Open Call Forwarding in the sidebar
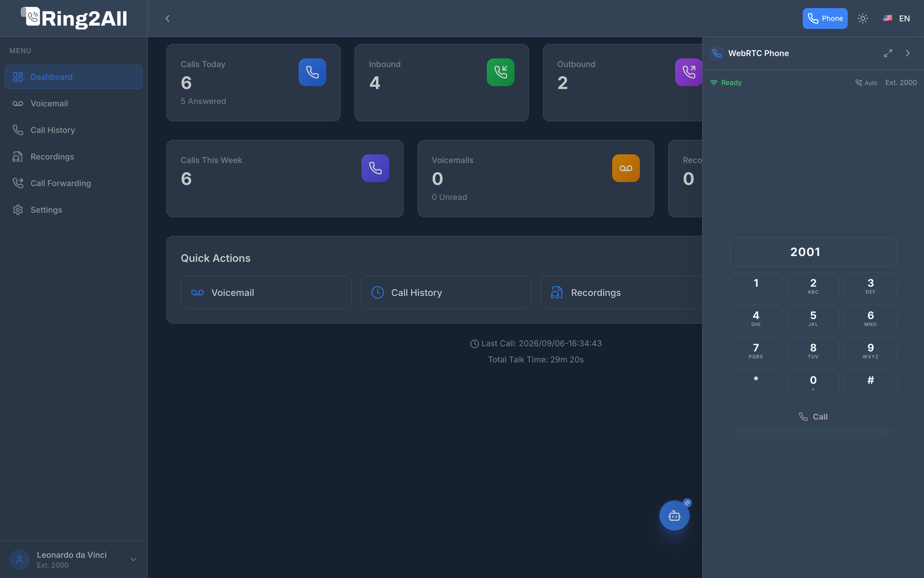 74,183
